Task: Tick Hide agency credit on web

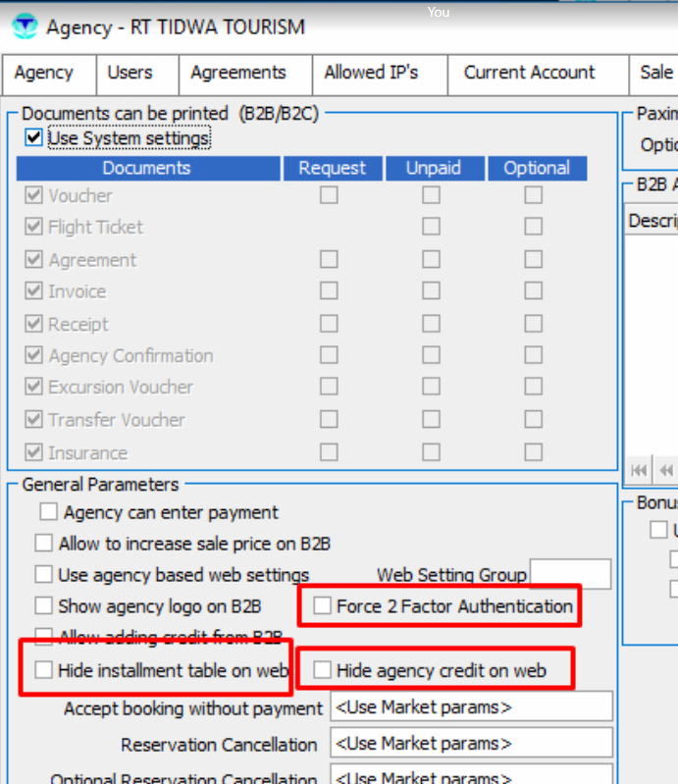Action: [322, 671]
